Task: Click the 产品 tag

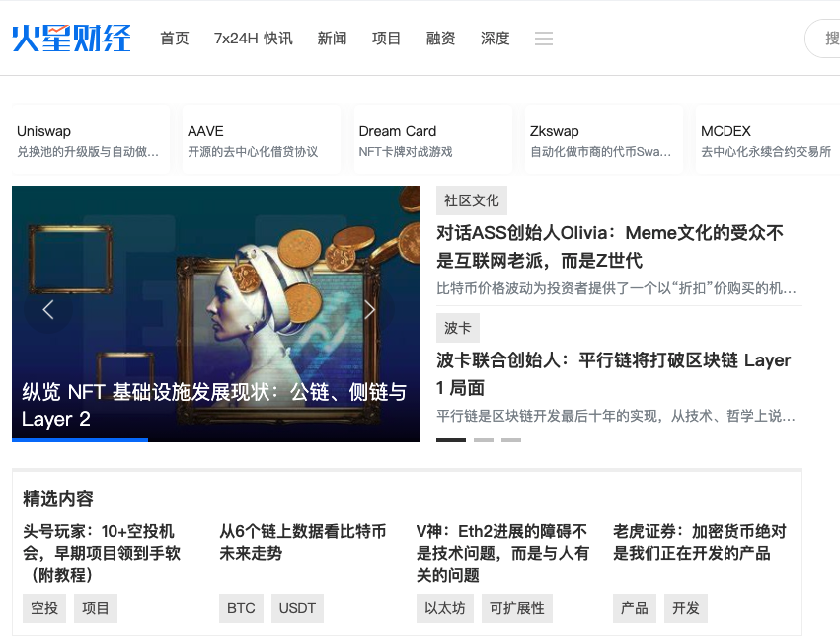Action: click(x=635, y=608)
